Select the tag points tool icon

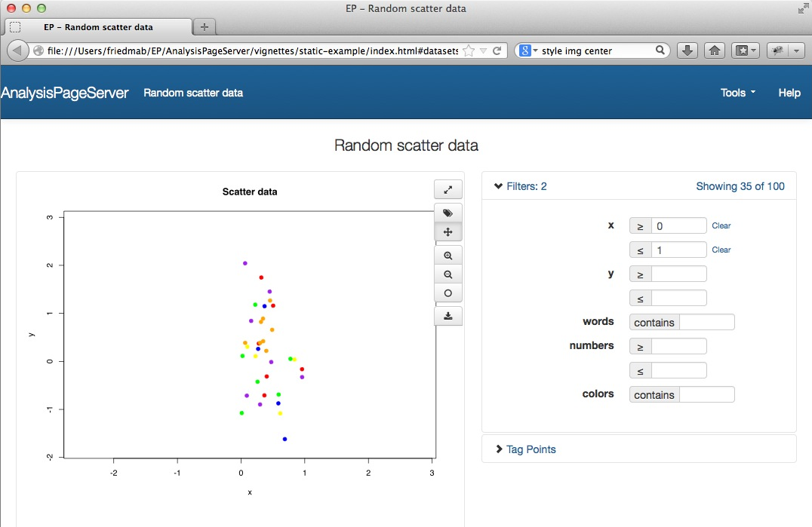pyautogui.click(x=448, y=213)
